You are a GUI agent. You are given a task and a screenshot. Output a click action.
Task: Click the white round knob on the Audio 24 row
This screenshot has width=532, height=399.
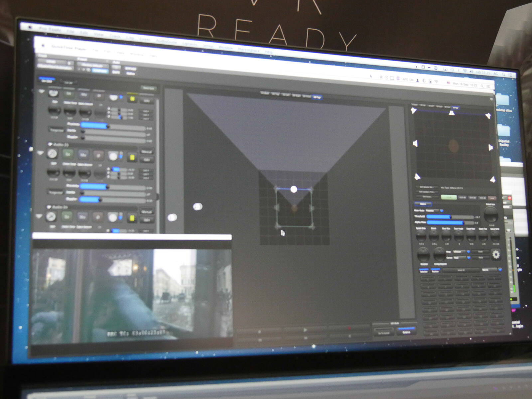pyautogui.click(x=113, y=218)
